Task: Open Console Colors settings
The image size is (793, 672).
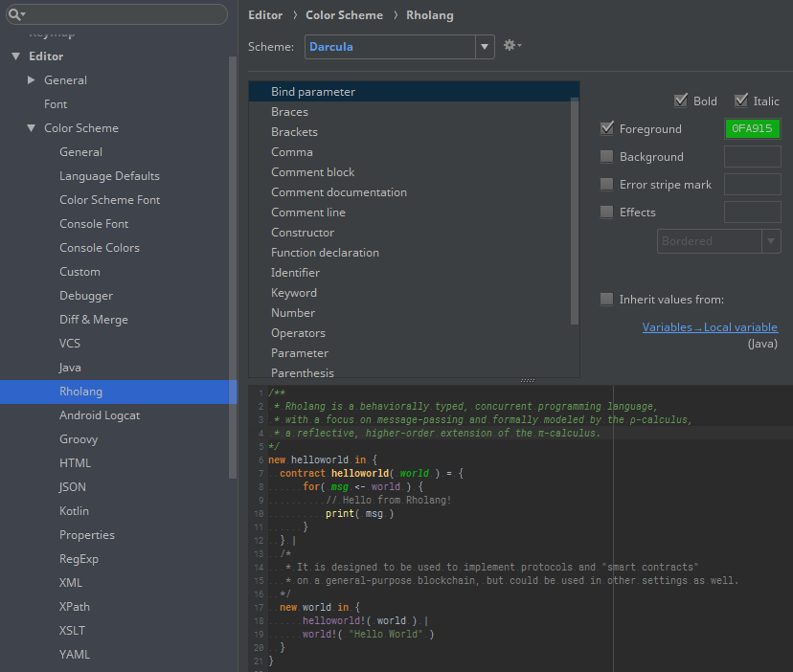Action: pyautogui.click(x=100, y=248)
